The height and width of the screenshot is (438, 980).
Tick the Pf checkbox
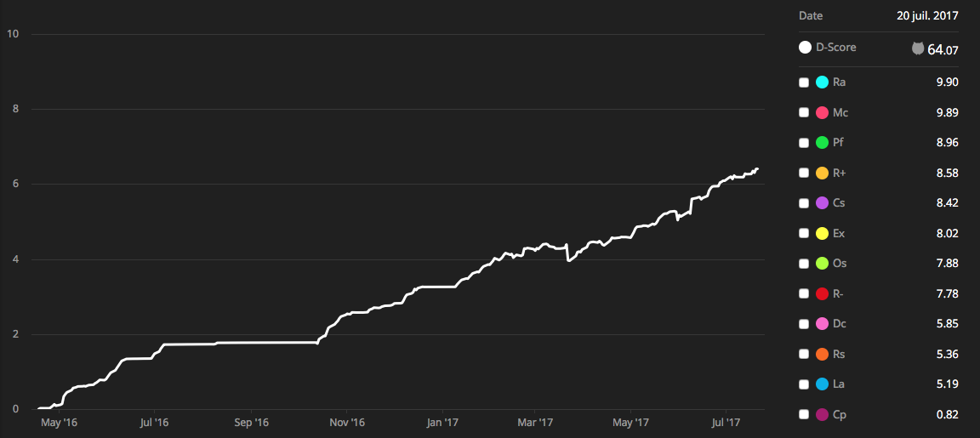[x=805, y=143]
